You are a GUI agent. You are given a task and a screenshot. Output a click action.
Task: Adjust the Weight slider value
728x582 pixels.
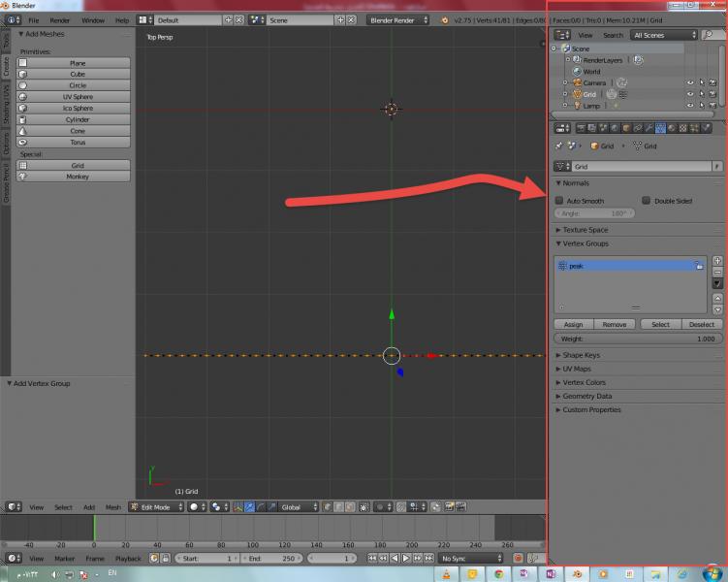pyautogui.click(x=639, y=339)
